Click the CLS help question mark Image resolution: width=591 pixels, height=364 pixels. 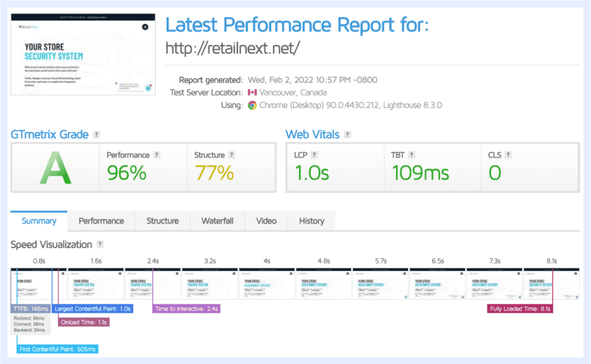pos(509,155)
